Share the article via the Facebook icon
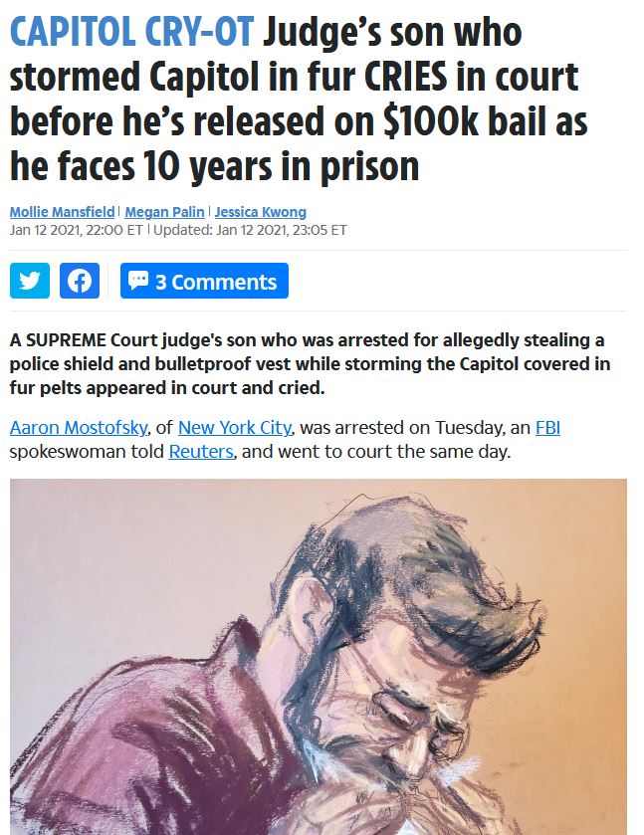This screenshot has width=644, height=835. tap(80, 281)
